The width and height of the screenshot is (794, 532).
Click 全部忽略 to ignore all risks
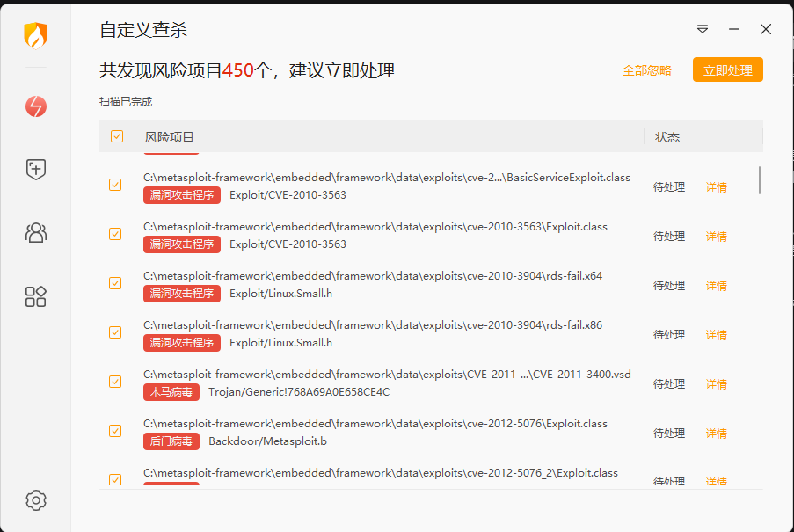(x=646, y=70)
